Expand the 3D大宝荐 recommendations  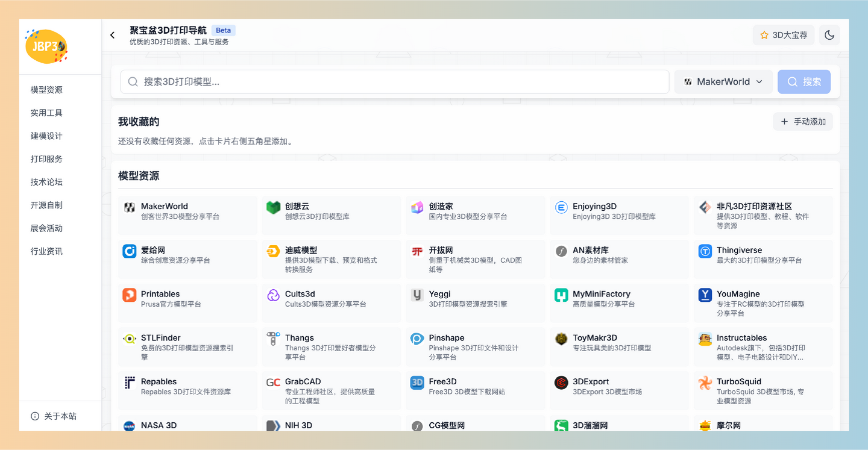[x=784, y=34]
